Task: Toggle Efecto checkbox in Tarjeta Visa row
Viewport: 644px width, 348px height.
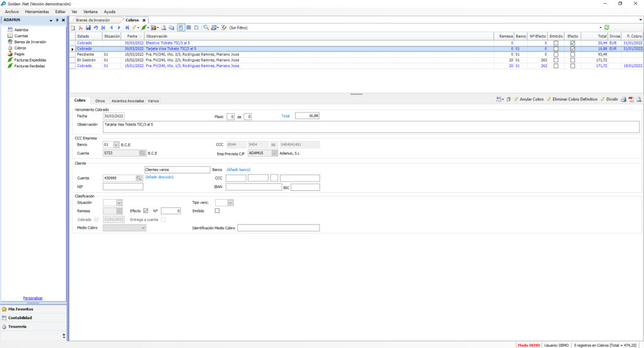Action: pyautogui.click(x=572, y=48)
